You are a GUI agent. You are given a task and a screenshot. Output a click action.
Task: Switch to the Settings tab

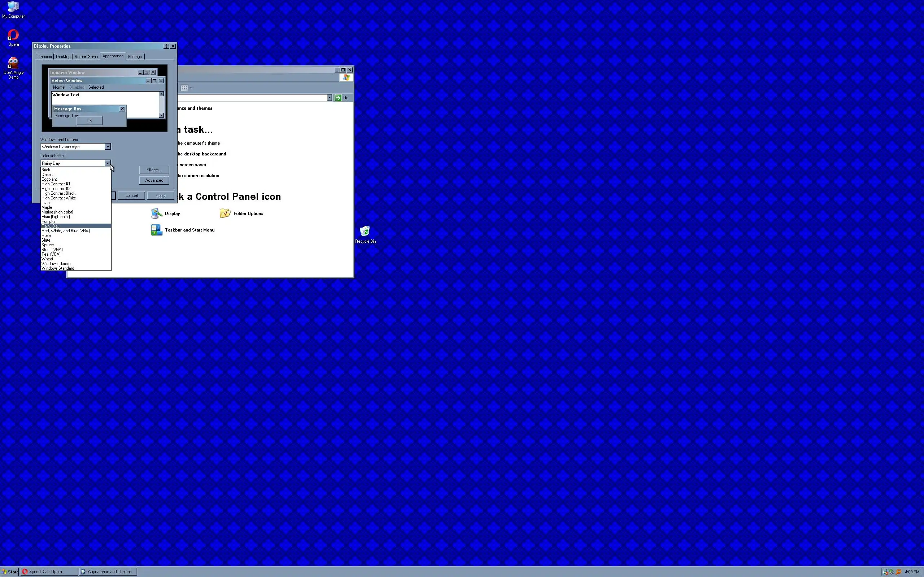pos(134,57)
